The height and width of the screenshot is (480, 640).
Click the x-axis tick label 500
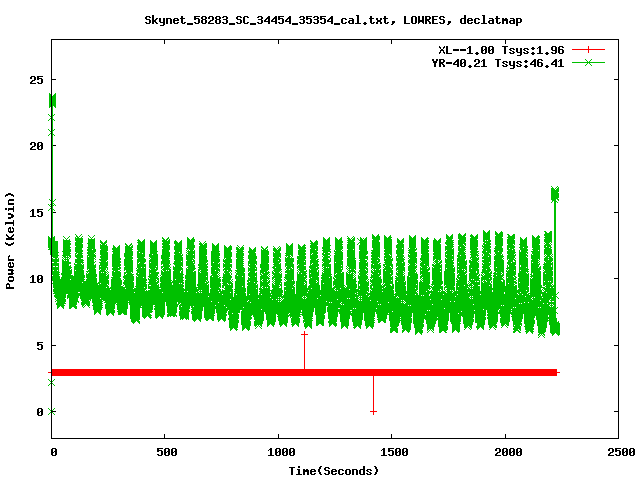tap(167, 452)
